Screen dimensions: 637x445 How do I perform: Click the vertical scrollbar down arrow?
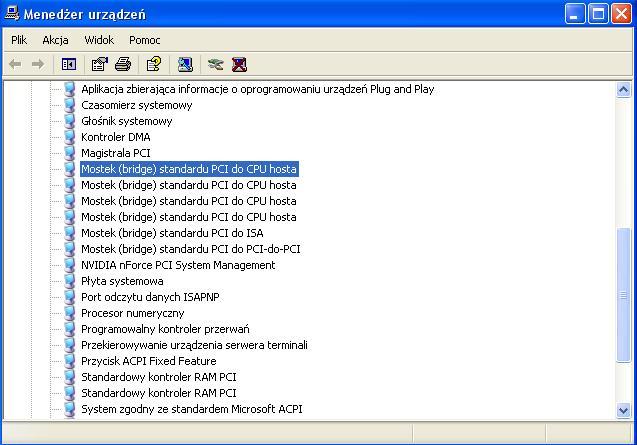[625, 411]
